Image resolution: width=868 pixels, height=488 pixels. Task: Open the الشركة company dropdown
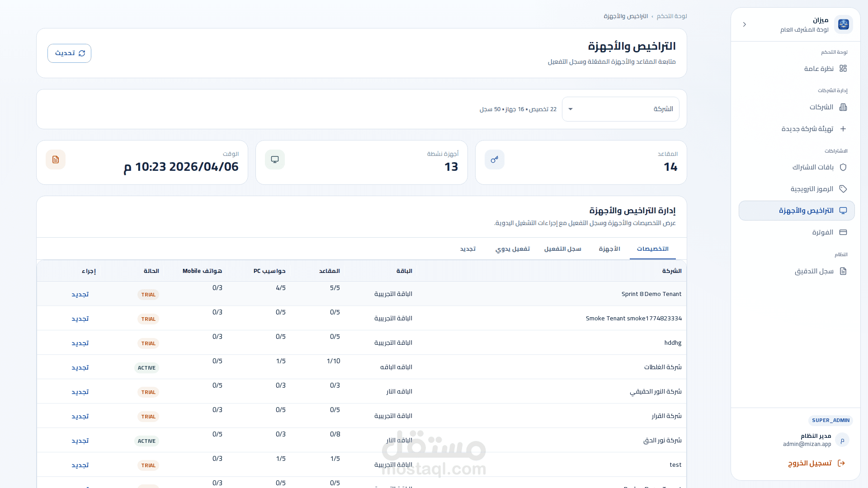pos(620,109)
